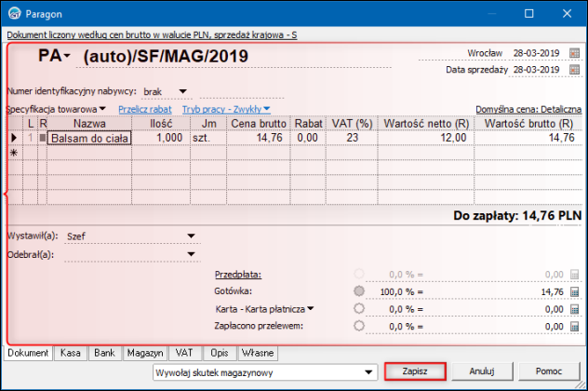Maximize the Paragon window
588x391 pixels.
(x=528, y=14)
